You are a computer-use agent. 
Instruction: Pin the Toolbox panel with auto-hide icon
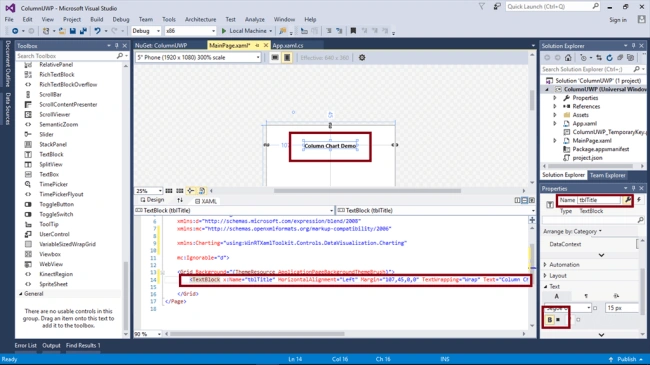pos(116,46)
